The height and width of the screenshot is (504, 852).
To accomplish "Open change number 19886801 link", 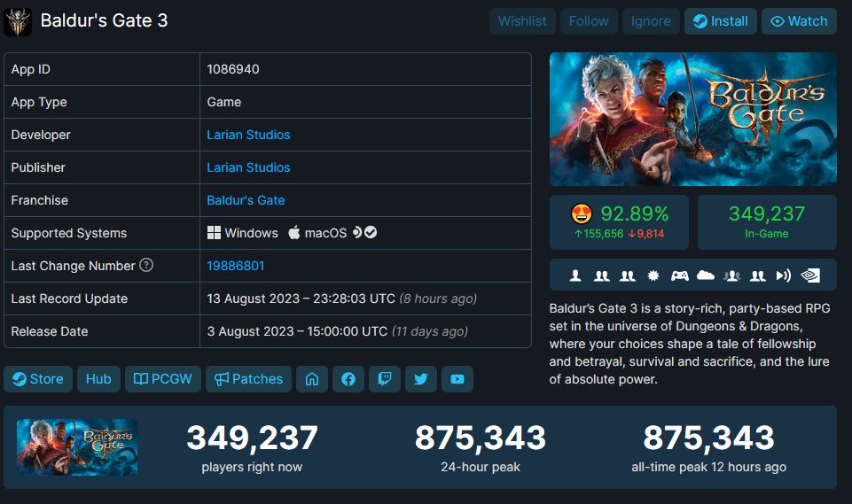I will coord(235,266).
